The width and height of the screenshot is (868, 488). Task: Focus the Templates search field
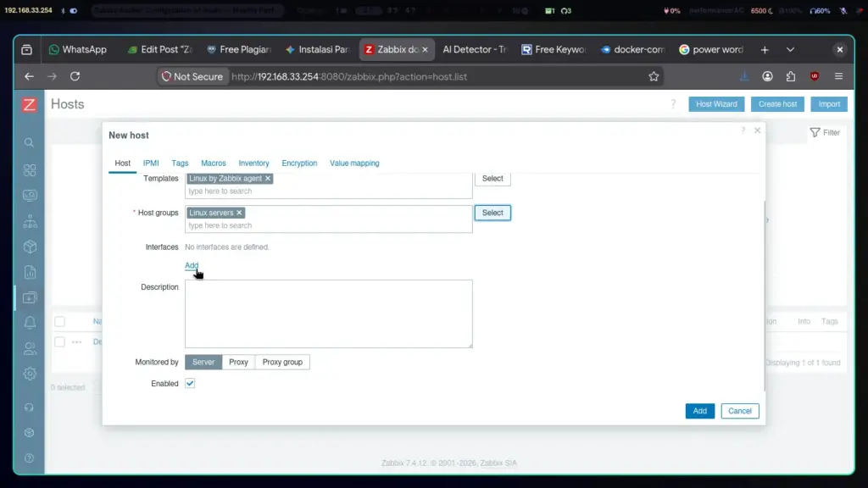tap(329, 191)
